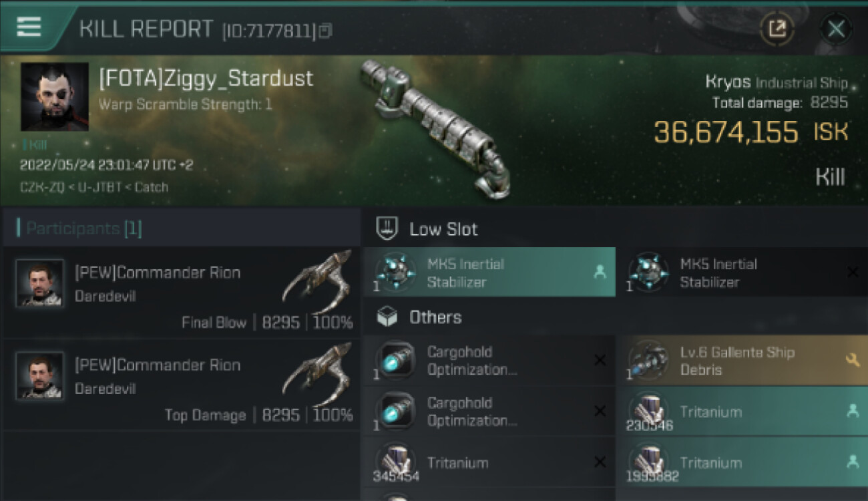Copy the kill report ID
The width and height of the screenshot is (868, 501).
[325, 31]
